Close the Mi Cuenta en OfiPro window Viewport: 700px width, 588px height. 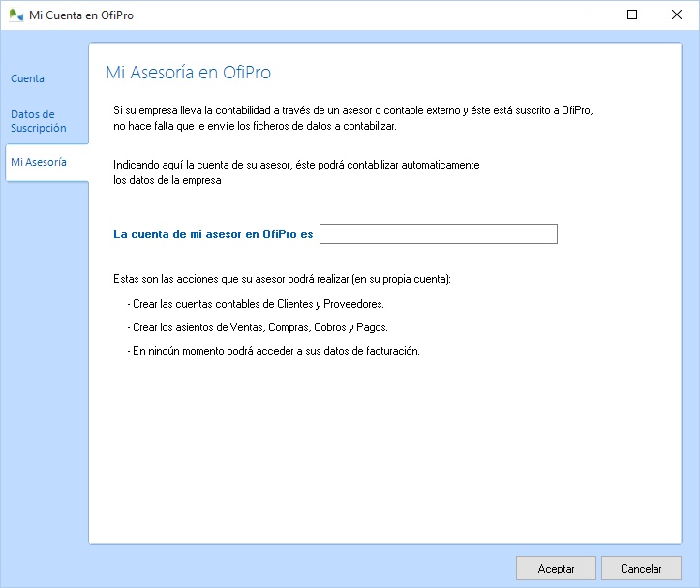(677, 15)
